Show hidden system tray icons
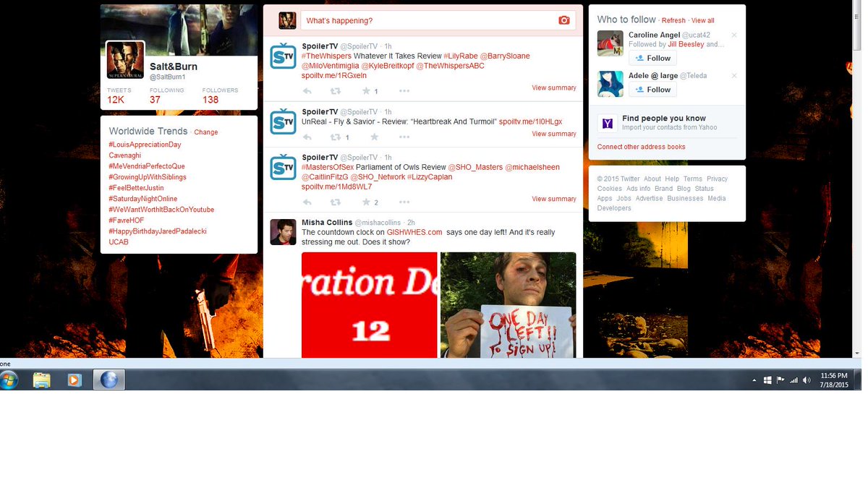 pyautogui.click(x=755, y=380)
